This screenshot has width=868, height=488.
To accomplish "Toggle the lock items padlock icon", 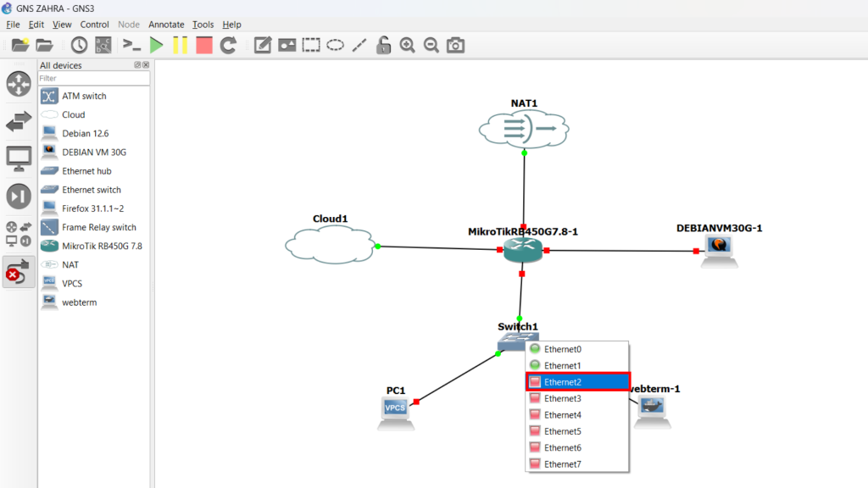I will [384, 46].
